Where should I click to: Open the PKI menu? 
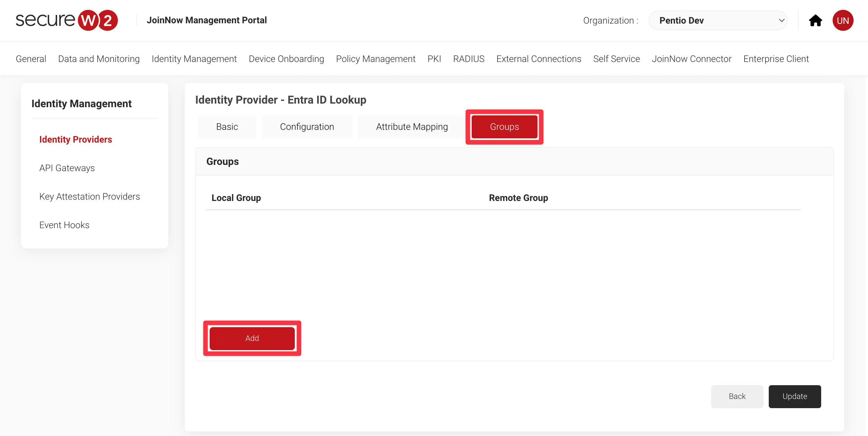click(434, 59)
